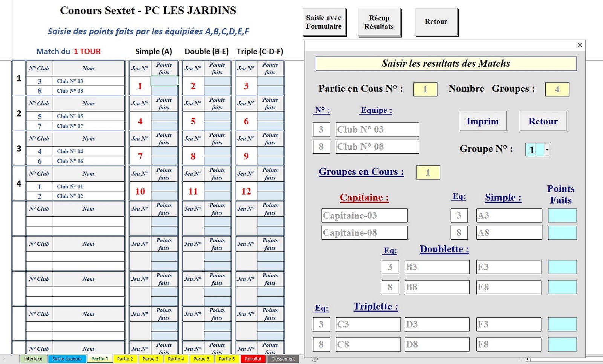
Task: Select red Jeu N° 9 cell
Action: pyautogui.click(x=246, y=156)
